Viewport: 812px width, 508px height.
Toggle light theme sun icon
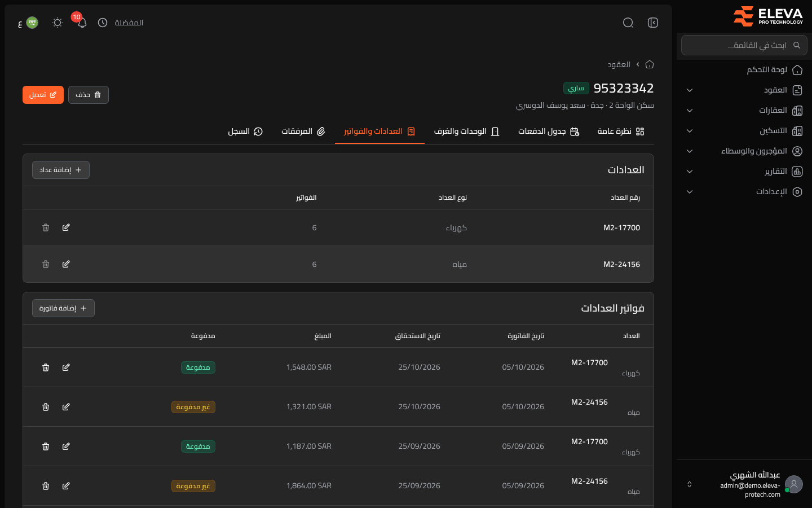click(x=58, y=23)
